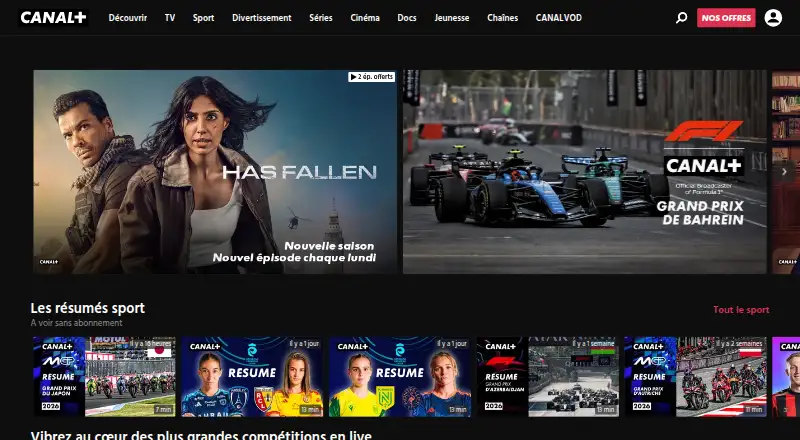Viewport: 800px width, 440px height.
Task: Open the Jeunesse menu item
Action: pyautogui.click(x=452, y=18)
